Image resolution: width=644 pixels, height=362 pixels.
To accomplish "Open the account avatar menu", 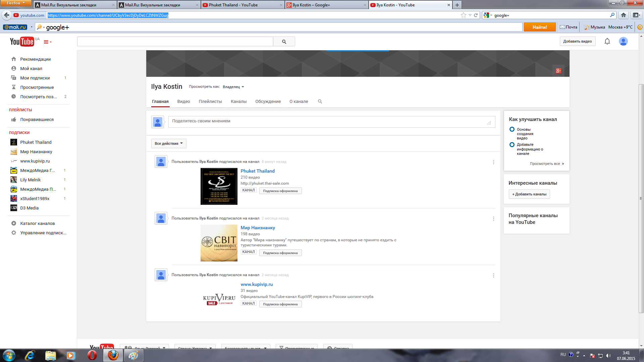I will pos(623,41).
